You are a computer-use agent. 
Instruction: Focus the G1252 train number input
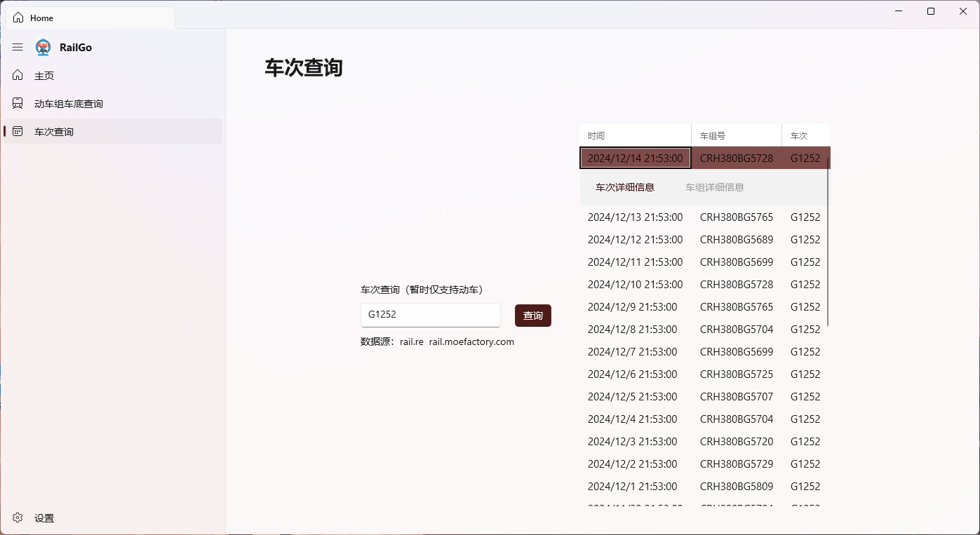coord(431,315)
